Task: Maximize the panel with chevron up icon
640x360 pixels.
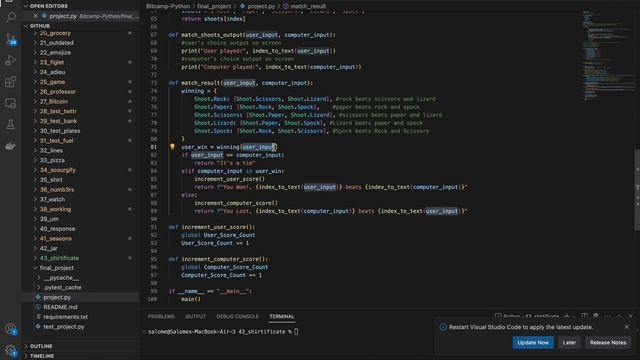Action: pos(619,316)
